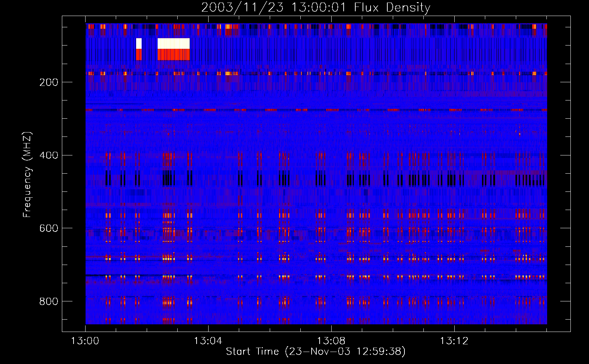Click the 13:12 time axis tick label
The image size is (589, 364).
(454, 341)
